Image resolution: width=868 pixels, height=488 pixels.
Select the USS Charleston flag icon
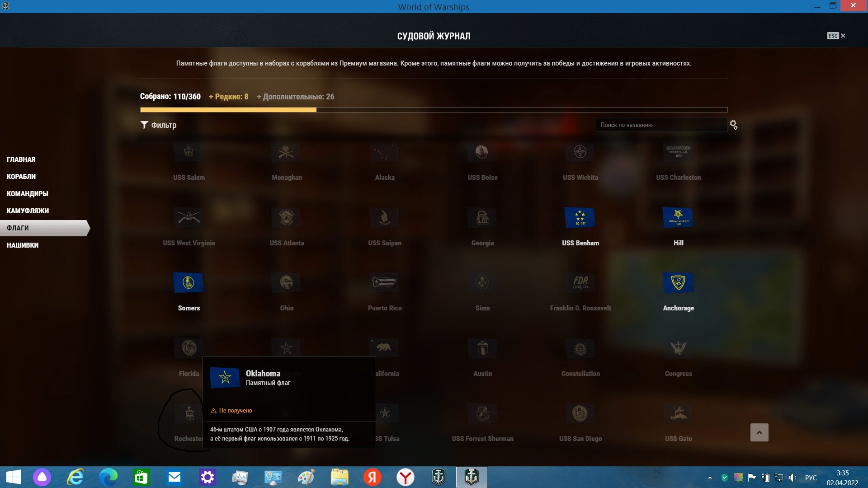click(678, 152)
